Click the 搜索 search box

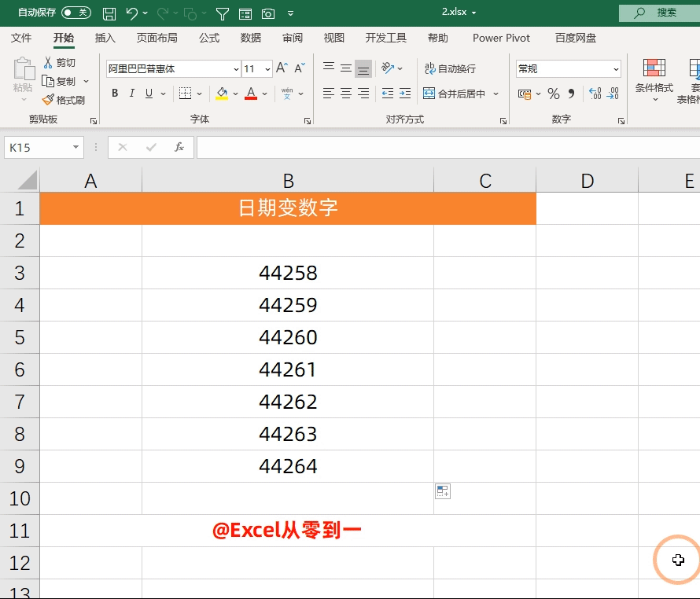[x=659, y=13]
